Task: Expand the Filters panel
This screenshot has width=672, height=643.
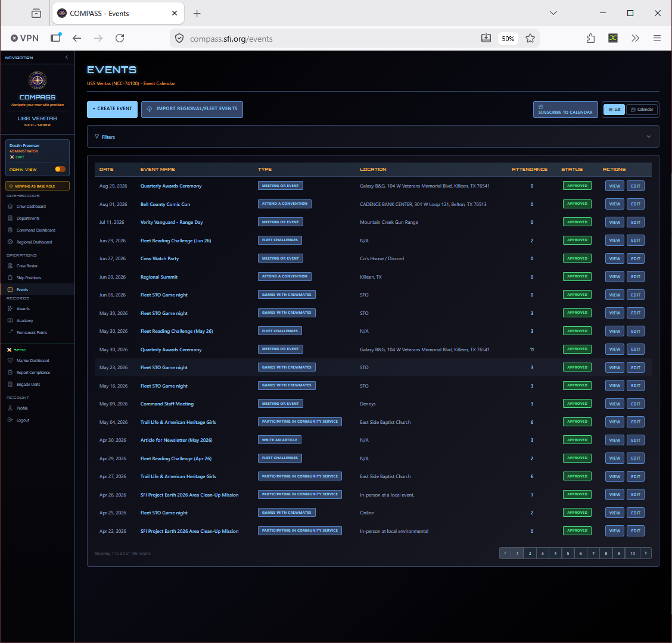Action: [373, 137]
